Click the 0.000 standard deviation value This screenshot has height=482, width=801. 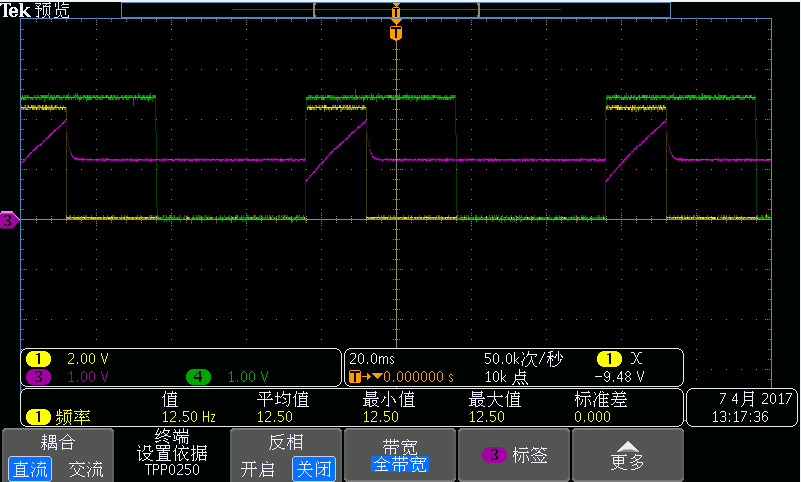pyautogui.click(x=592, y=417)
